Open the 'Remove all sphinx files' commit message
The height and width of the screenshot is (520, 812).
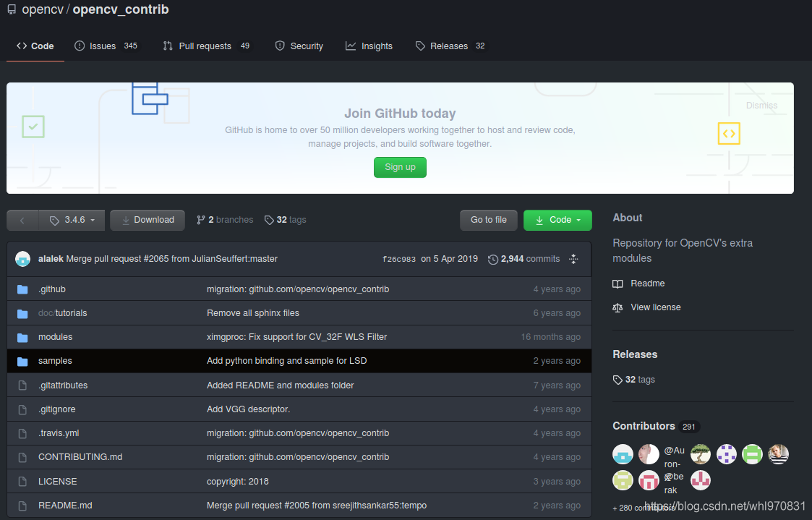click(253, 313)
